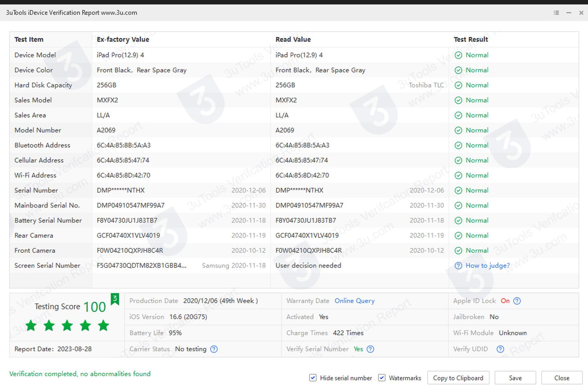Image resolution: width=588 pixels, height=392 pixels.
Task: Click the Test Result column header
Action: [x=470, y=40]
